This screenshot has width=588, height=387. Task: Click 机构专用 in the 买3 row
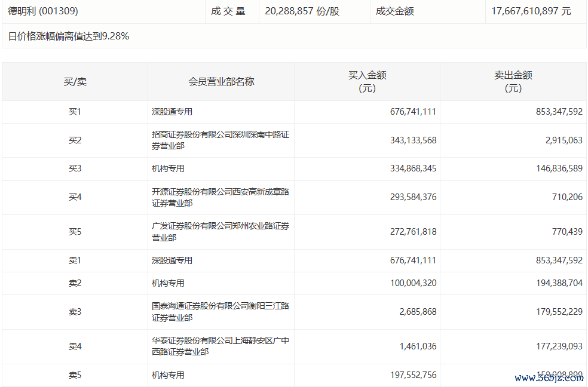[x=168, y=168]
